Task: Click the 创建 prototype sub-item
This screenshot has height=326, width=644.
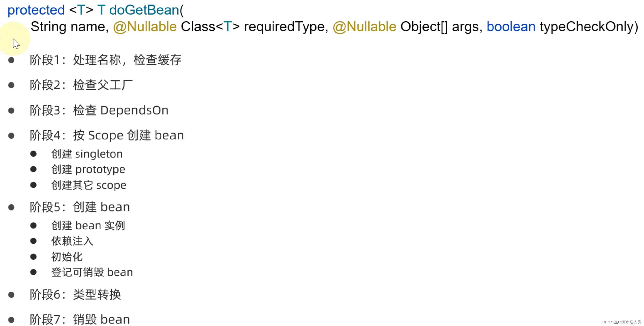Action: [x=88, y=170]
